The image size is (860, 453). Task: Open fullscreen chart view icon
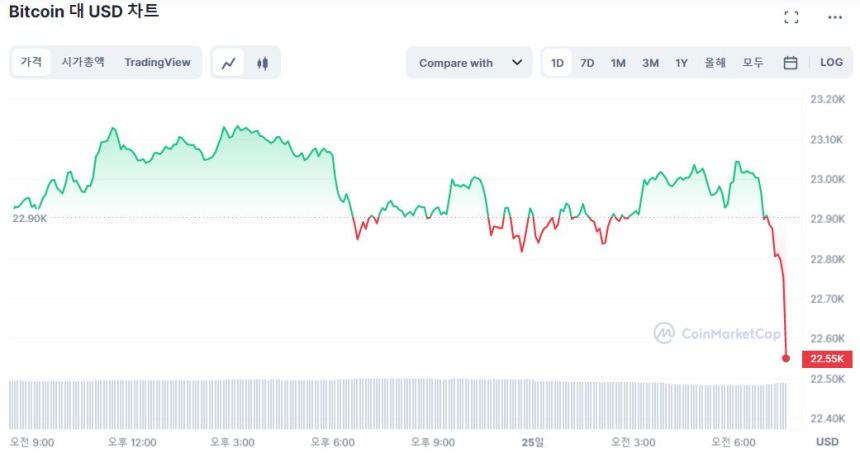[791, 17]
